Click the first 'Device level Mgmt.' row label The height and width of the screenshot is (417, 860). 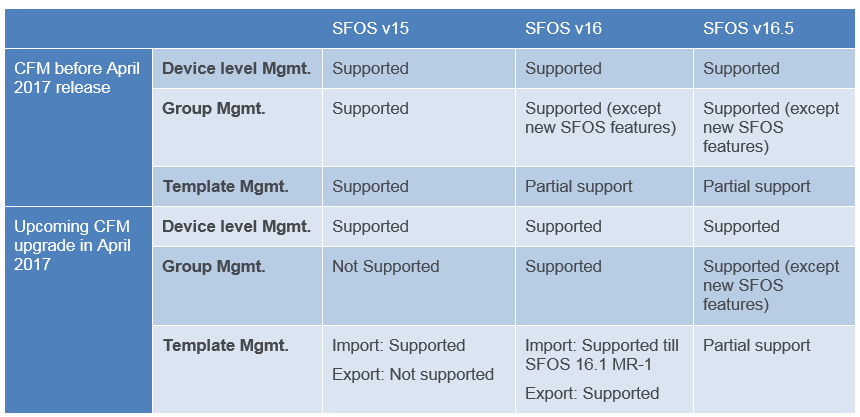[x=236, y=68]
